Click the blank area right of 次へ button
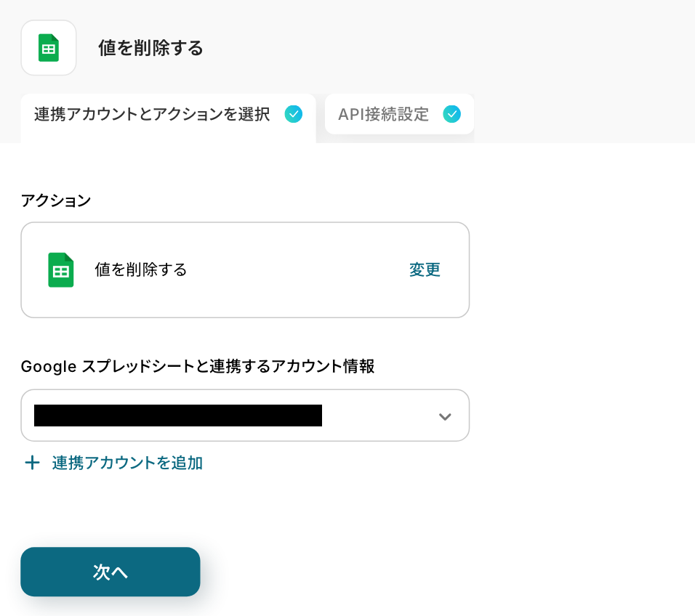 pos(400,572)
